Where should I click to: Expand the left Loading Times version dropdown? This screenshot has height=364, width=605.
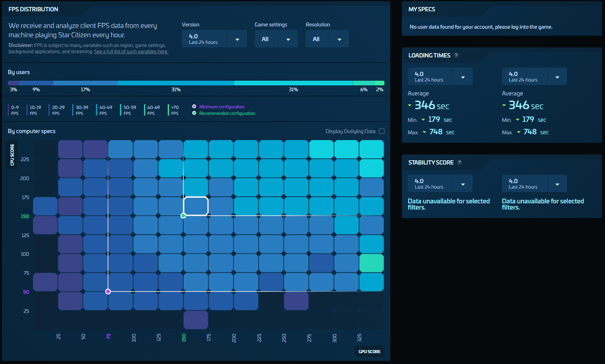click(x=463, y=77)
